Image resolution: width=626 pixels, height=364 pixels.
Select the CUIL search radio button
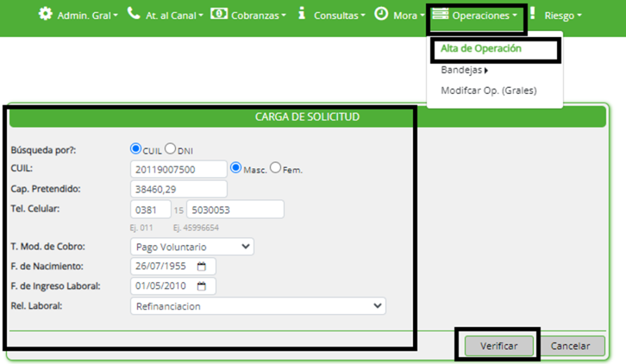[x=136, y=149]
